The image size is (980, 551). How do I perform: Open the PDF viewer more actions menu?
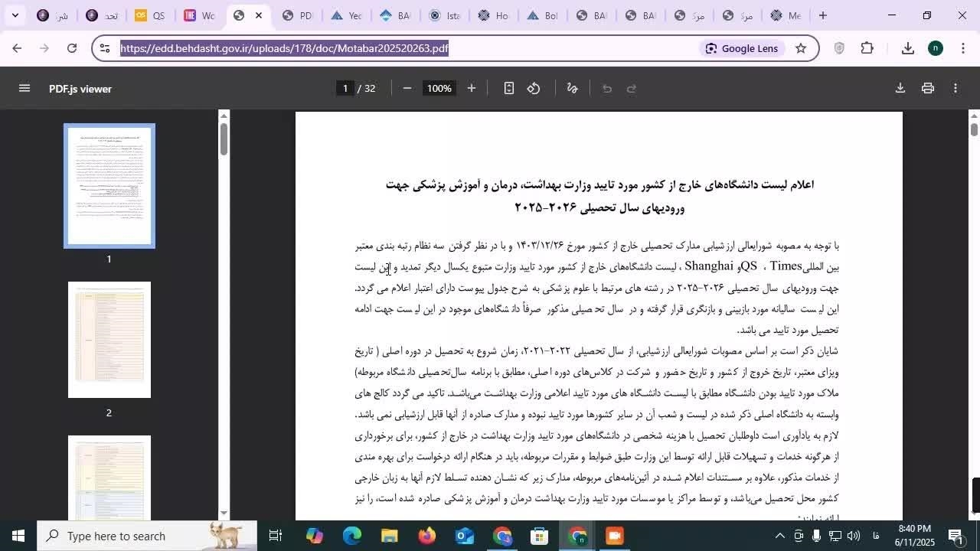[x=955, y=88]
